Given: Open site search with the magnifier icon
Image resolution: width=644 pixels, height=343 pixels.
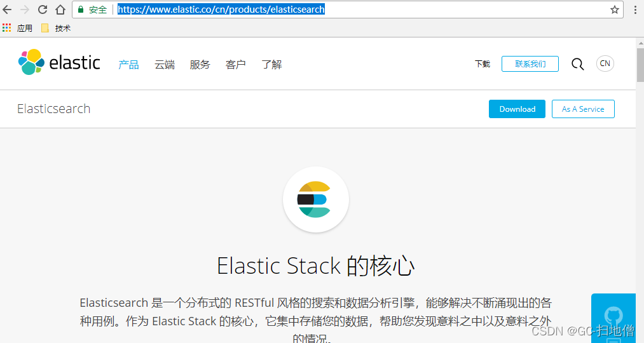Looking at the screenshot, I should 577,64.
